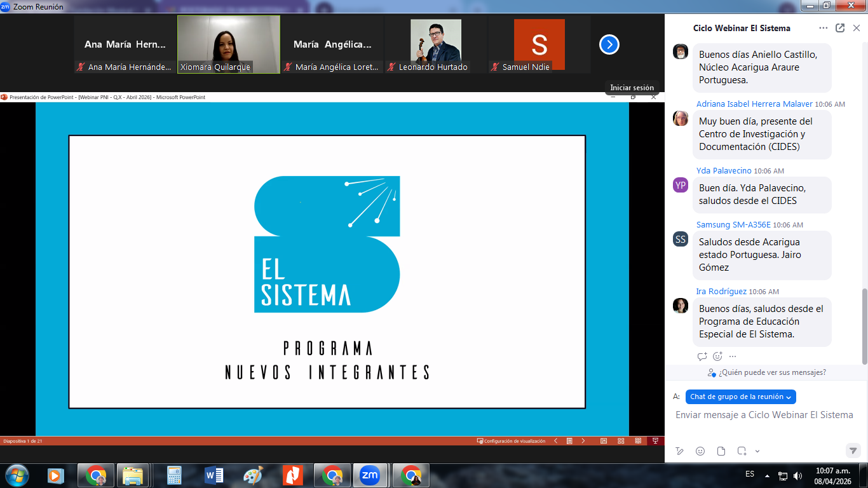Click Adriana Isabel Herrera Malaver's avatar photo

tap(681, 118)
